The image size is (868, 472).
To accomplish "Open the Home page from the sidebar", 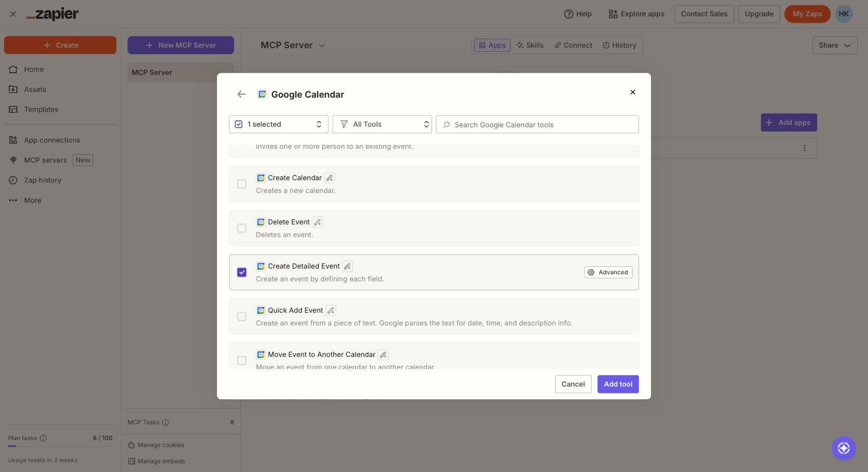I will [34, 69].
